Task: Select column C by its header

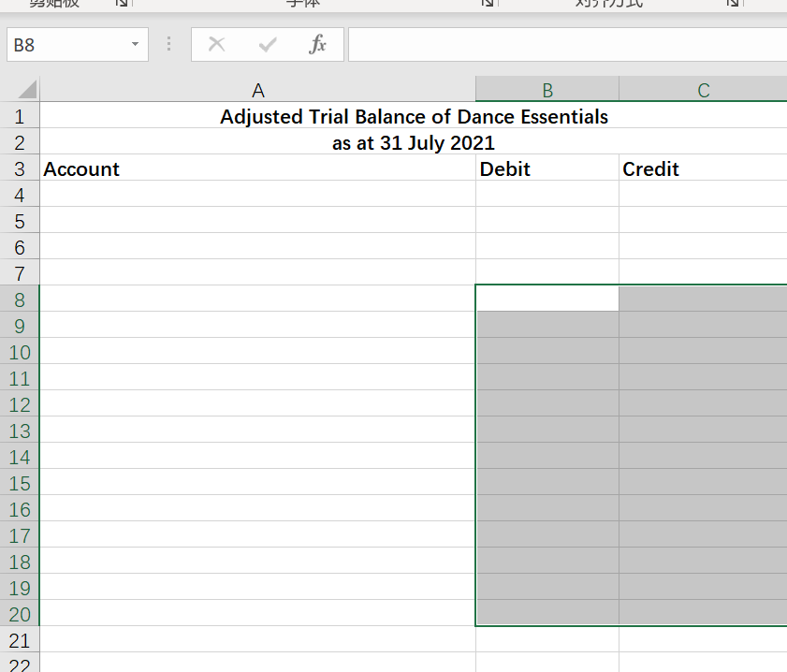Action: click(x=703, y=89)
